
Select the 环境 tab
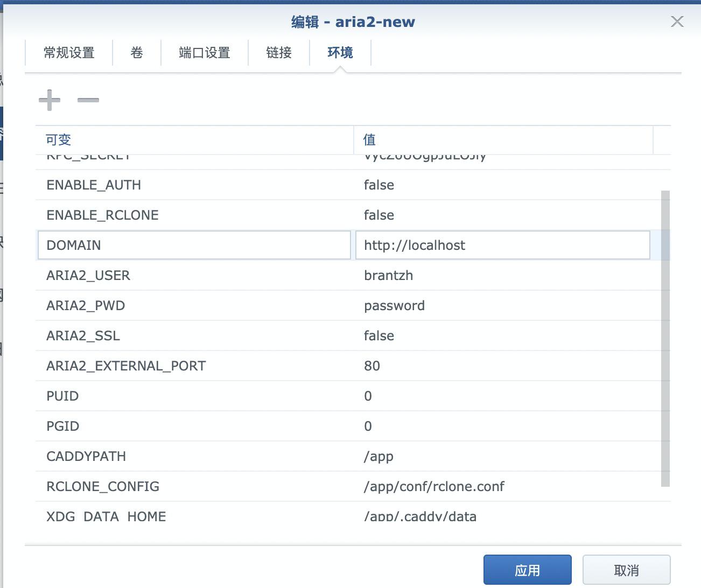tap(340, 53)
